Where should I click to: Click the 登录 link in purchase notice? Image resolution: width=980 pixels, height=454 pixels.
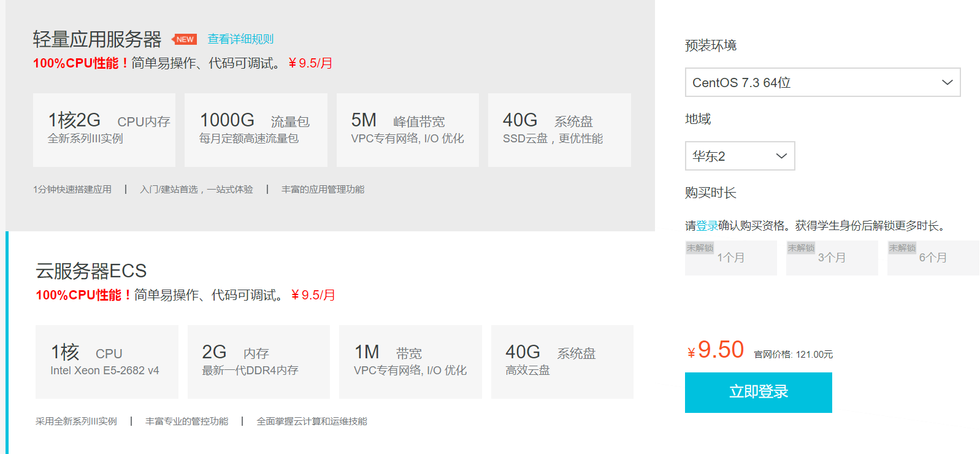707,226
